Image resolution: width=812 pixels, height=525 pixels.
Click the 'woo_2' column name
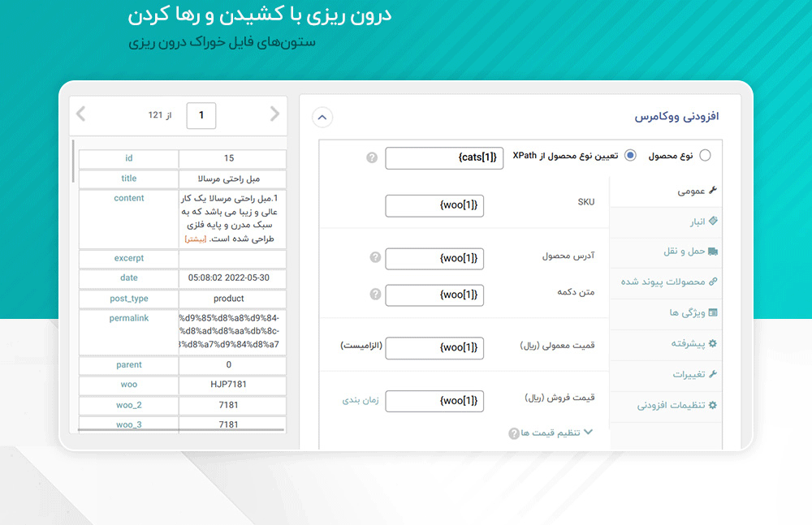[x=129, y=406]
